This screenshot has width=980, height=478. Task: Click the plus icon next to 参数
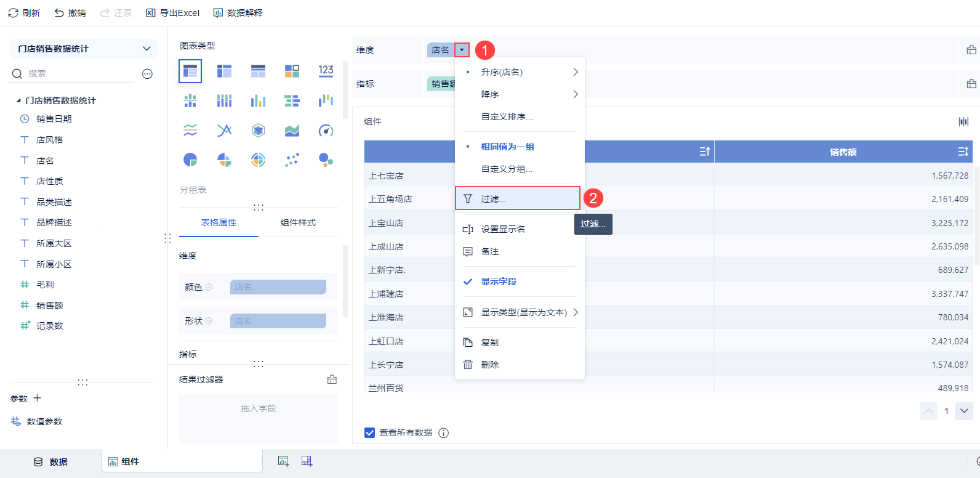click(x=37, y=398)
